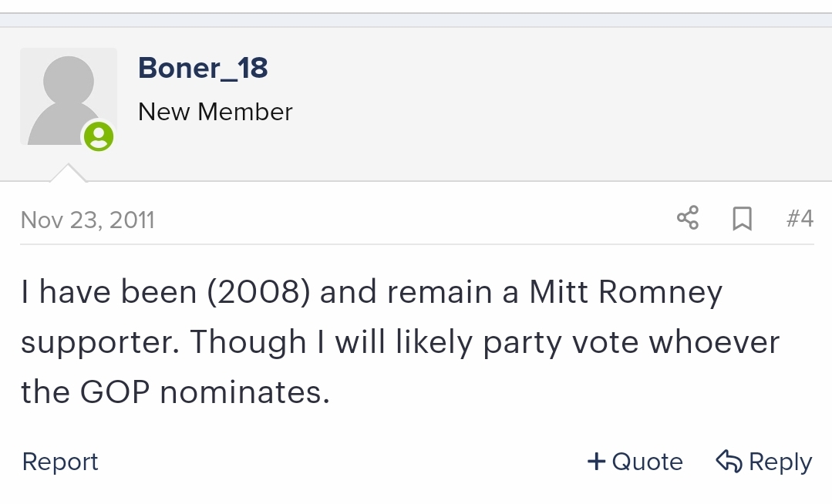This screenshot has height=504, width=832.
Task: Open the #4 post permalink
Action: pos(800,218)
